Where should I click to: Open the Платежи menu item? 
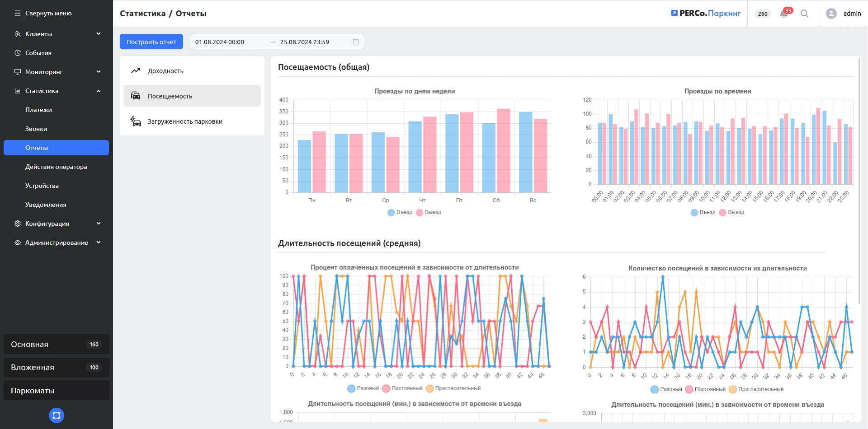(x=38, y=110)
